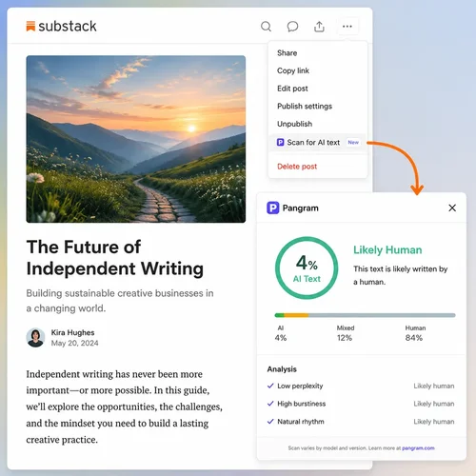Click the Pangram P icon in menu

coord(280,143)
